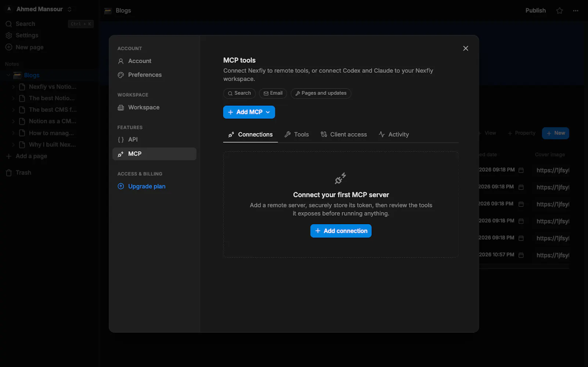Screen dimensions: 588x367
Task: Open the Add MCP dropdown
Action: (249, 112)
